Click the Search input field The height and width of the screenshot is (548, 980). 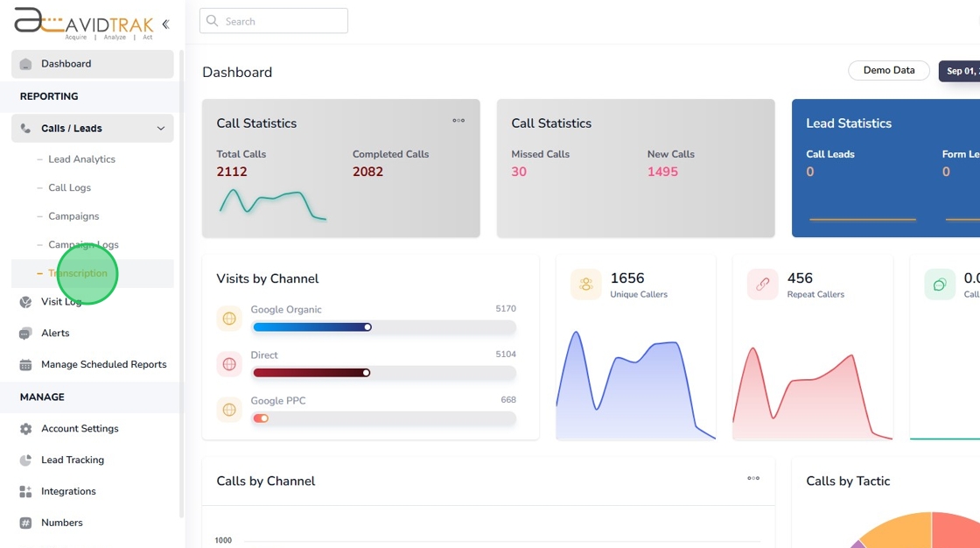point(274,21)
